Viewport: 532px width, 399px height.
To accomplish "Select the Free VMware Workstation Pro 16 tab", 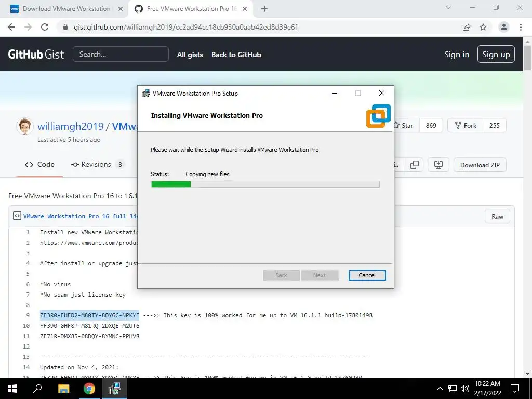I will click(x=191, y=9).
